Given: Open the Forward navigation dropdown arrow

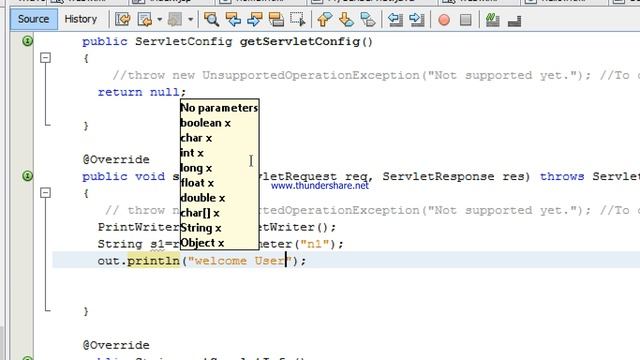Looking at the screenshot, I should tap(190, 19).
